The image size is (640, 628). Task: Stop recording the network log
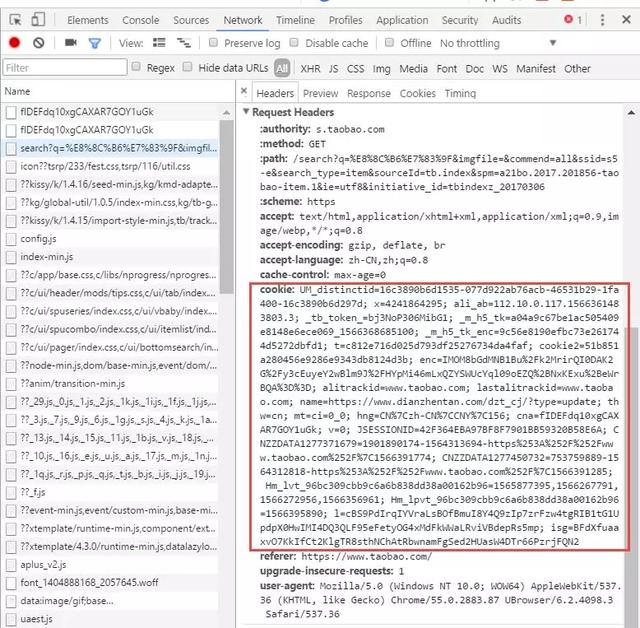tap(15, 43)
